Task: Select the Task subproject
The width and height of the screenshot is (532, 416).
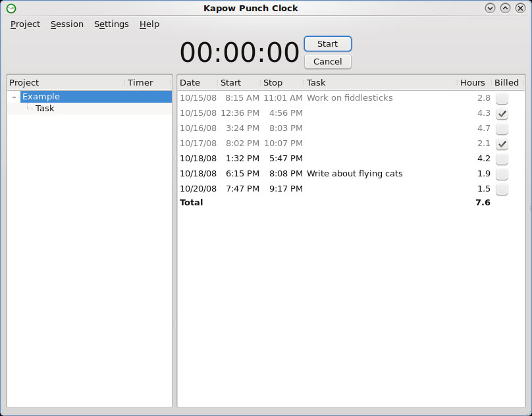Action: tap(45, 108)
